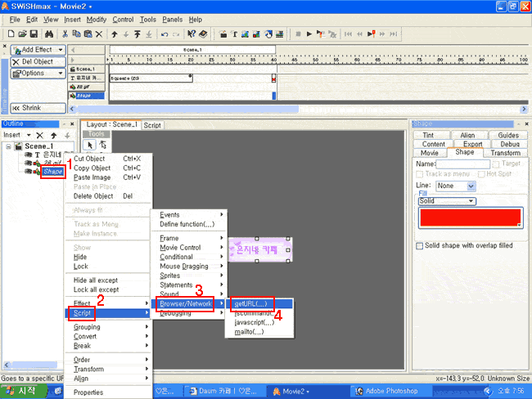Screen dimensions: 532x399
Task: Open the Options dropdown in Timeline
Action: [61, 74]
